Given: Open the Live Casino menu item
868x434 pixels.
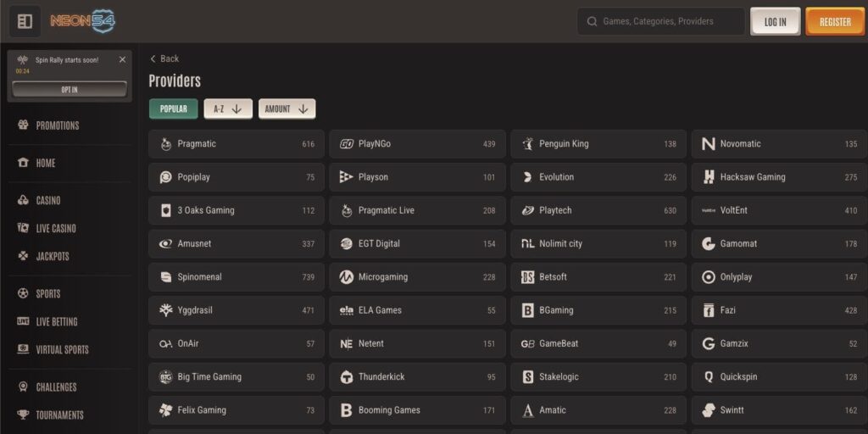Looking at the screenshot, I should [x=56, y=228].
